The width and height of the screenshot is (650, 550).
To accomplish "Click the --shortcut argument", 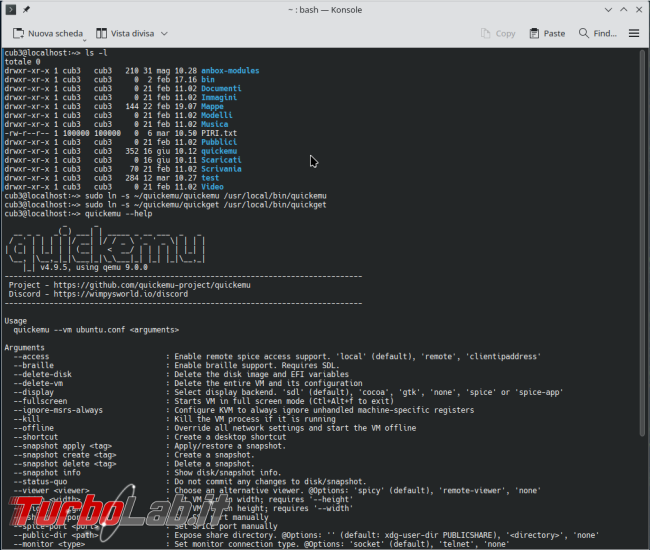I will (x=36, y=437).
